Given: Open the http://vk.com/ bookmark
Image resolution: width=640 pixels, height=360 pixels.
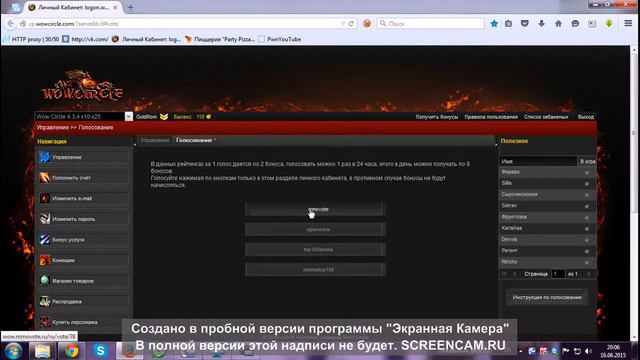Looking at the screenshot, I should pos(86,39).
